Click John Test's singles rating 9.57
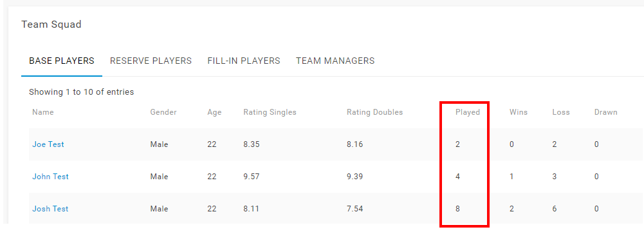Screen dimensions: 644x234 (x=252, y=177)
